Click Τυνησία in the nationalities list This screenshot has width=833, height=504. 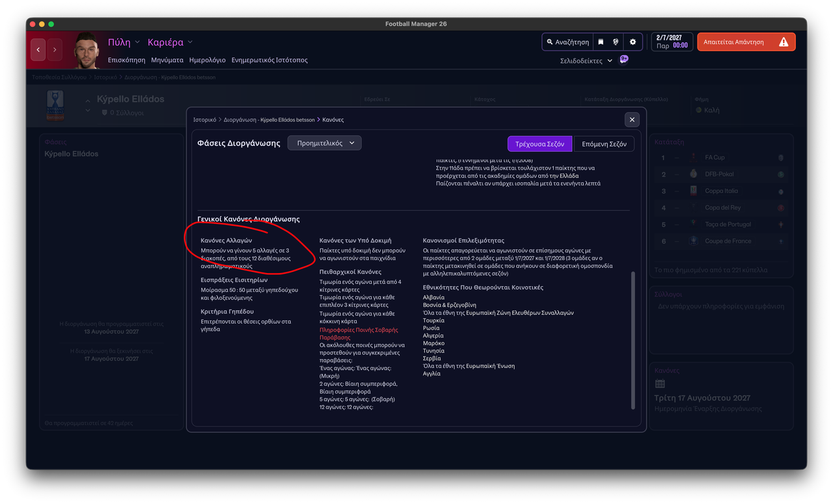(x=433, y=351)
